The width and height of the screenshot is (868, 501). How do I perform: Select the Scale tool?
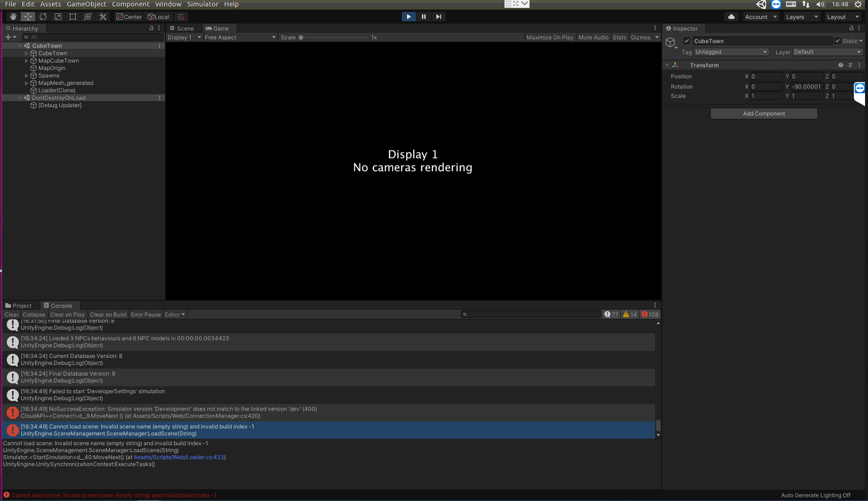[x=58, y=16]
